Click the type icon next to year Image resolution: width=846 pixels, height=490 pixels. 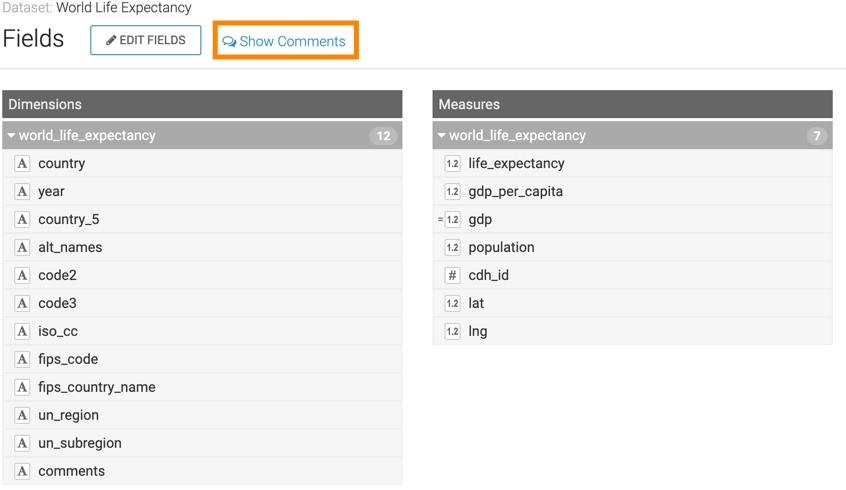22,191
